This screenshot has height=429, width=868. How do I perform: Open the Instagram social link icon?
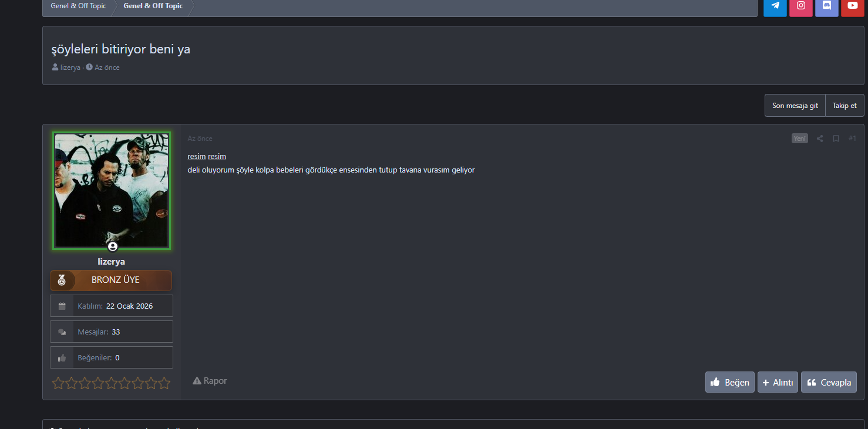click(x=801, y=6)
